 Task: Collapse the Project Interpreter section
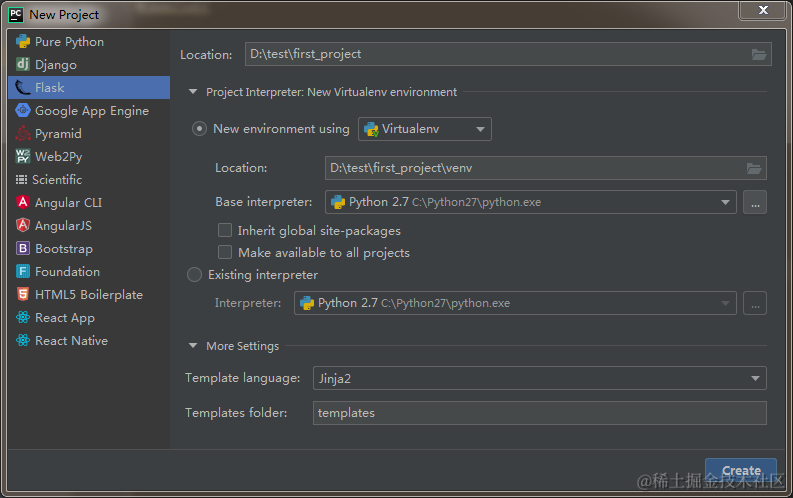pyautogui.click(x=193, y=92)
